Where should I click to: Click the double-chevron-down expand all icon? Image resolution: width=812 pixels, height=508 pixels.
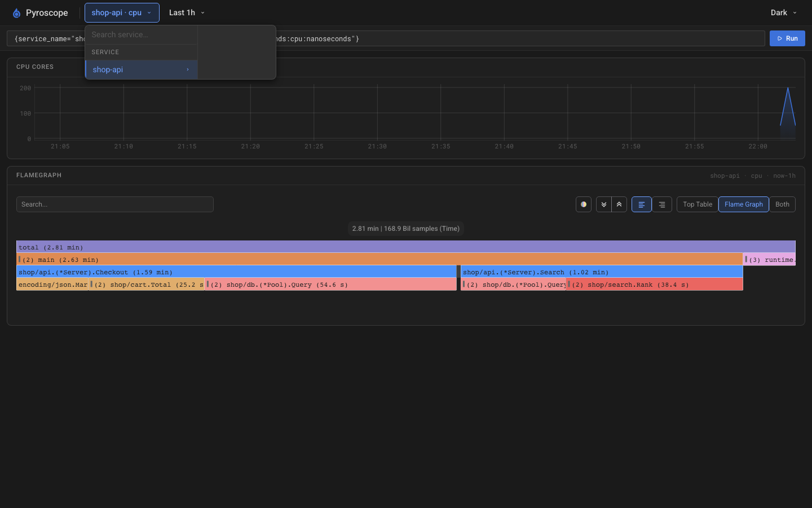click(604, 204)
